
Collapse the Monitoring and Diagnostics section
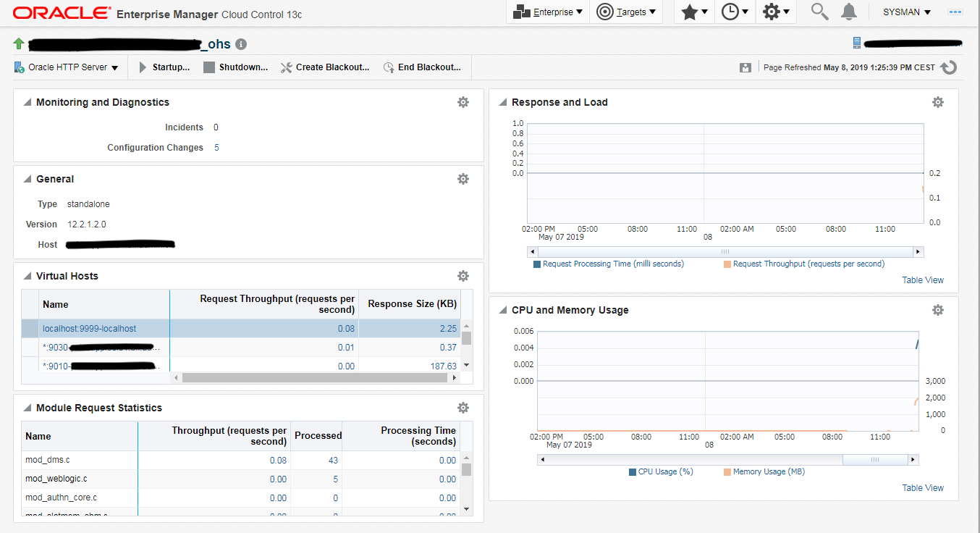[x=27, y=102]
